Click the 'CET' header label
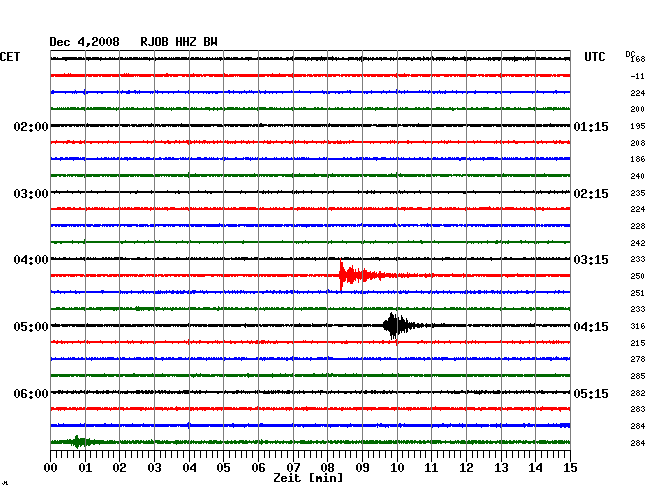The width and height of the screenshot is (650, 494). 10,57
